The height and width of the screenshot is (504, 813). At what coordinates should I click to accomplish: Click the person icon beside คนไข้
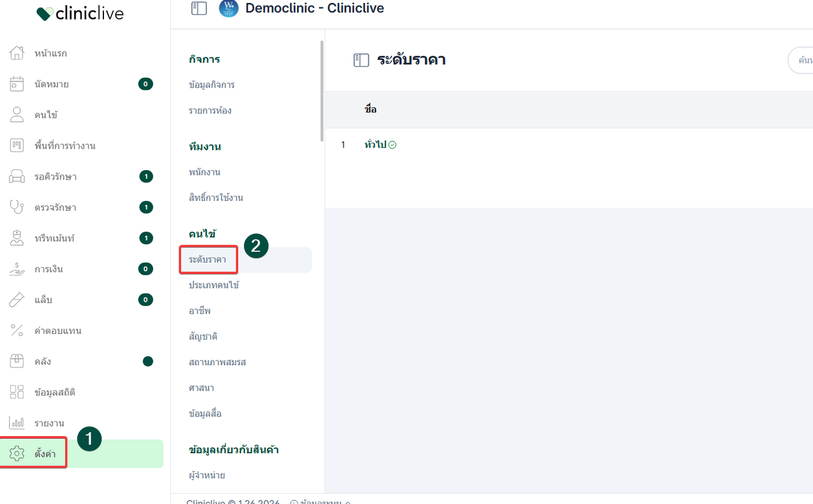[17, 114]
